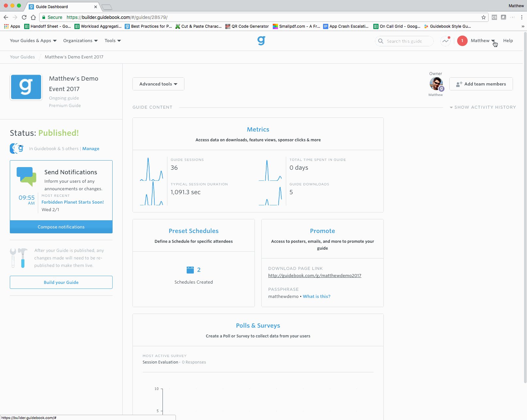The width and height of the screenshot is (527, 420).
Task: Open the Help menu item
Action: 508,41
